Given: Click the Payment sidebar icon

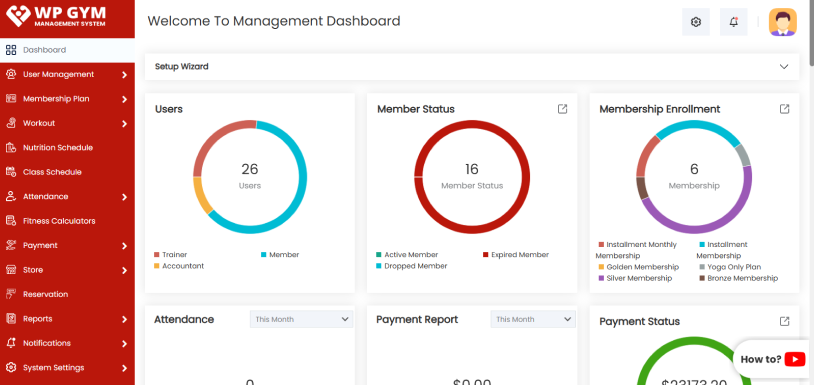Looking at the screenshot, I should (x=11, y=245).
